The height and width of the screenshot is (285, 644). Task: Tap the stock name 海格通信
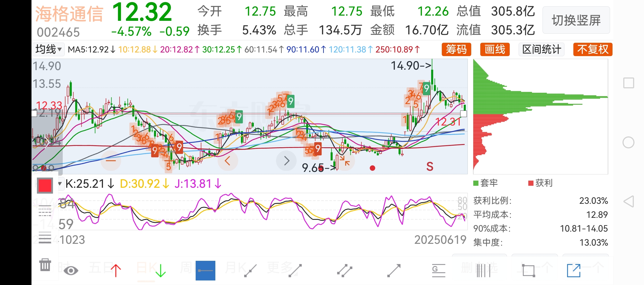[x=69, y=14]
